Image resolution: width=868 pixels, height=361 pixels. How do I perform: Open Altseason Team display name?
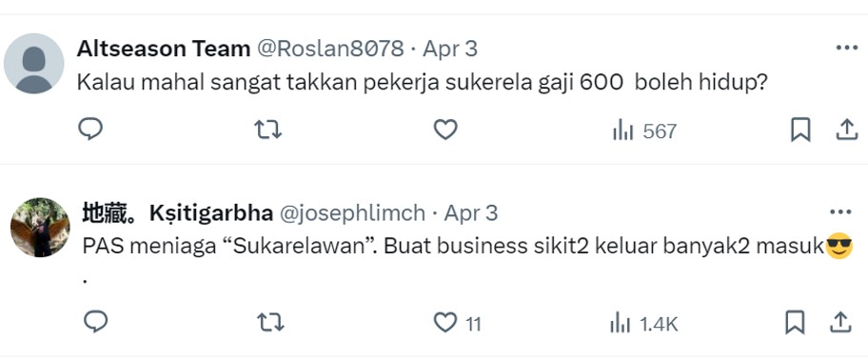coord(164,49)
